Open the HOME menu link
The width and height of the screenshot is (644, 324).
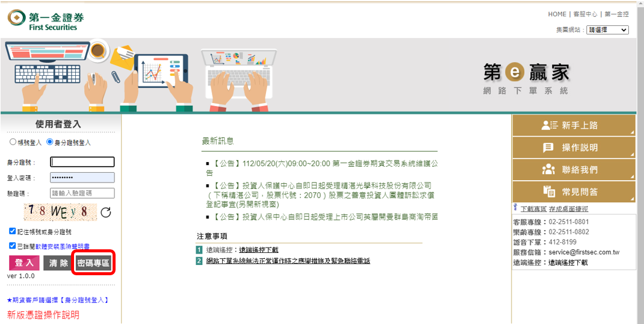click(x=557, y=14)
